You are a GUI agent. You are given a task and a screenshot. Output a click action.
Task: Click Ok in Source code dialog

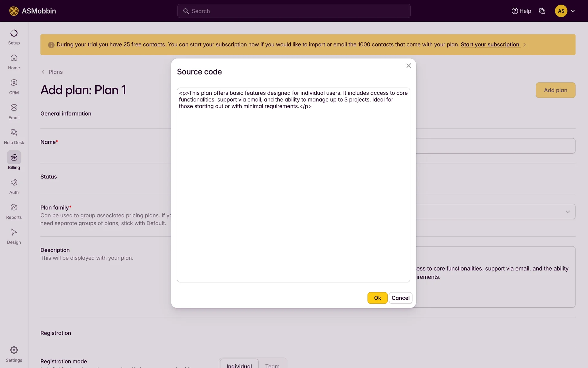(x=377, y=298)
